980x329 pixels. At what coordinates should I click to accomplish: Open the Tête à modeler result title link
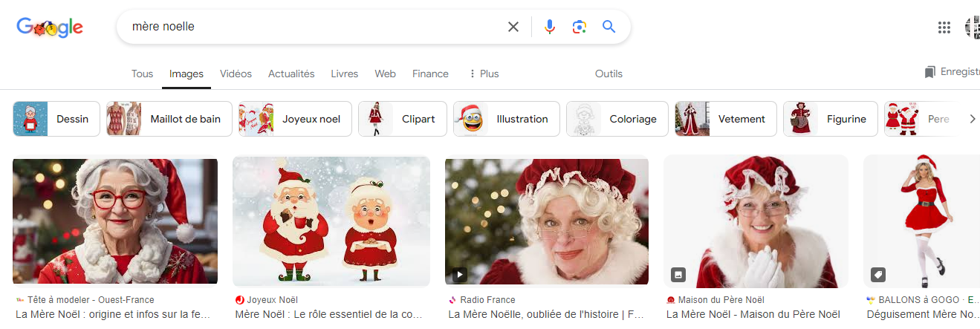point(114,314)
